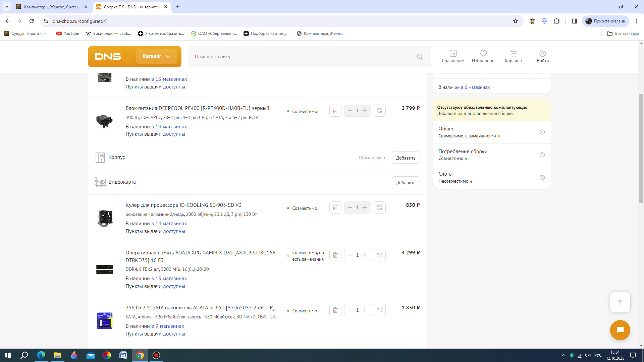Open the Корзина shopping cart
The image size is (644, 362).
513,56
